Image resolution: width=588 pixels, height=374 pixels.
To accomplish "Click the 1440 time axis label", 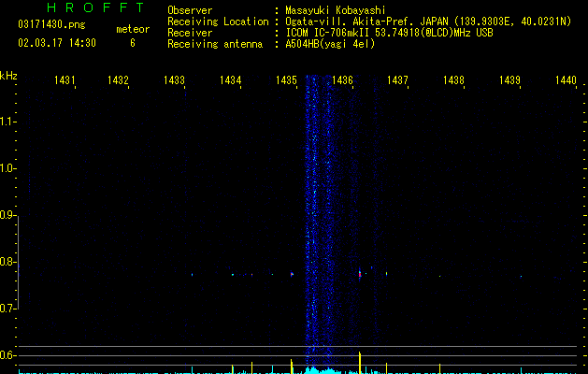I will pyautogui.click(x=566, y=80).
